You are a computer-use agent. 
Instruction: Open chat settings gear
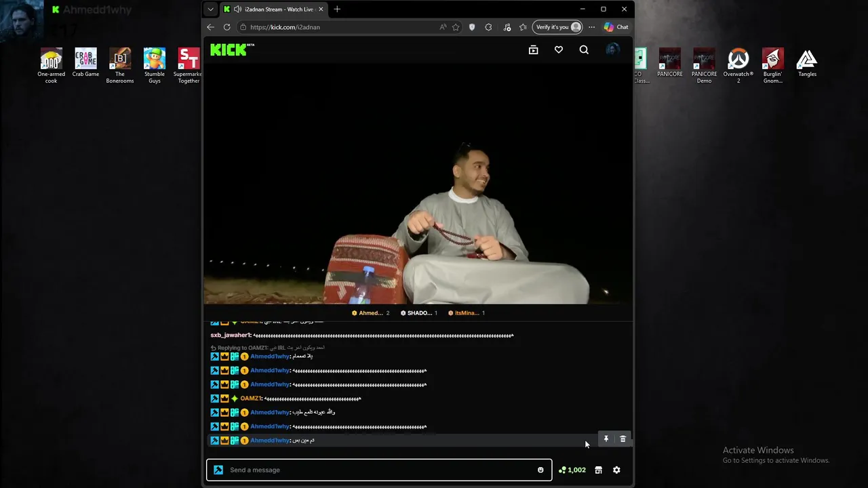[x=616, y=470]
